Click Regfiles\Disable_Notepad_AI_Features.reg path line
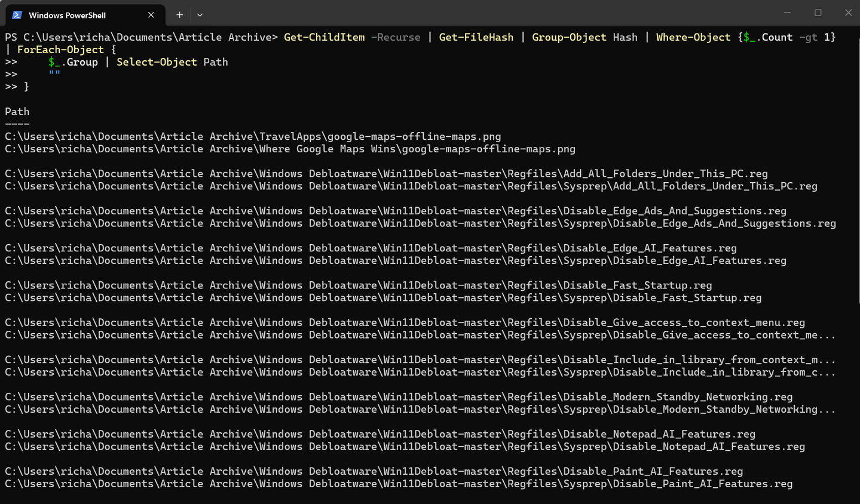This screenshot has height=504, width=860. tap(380, 434)
